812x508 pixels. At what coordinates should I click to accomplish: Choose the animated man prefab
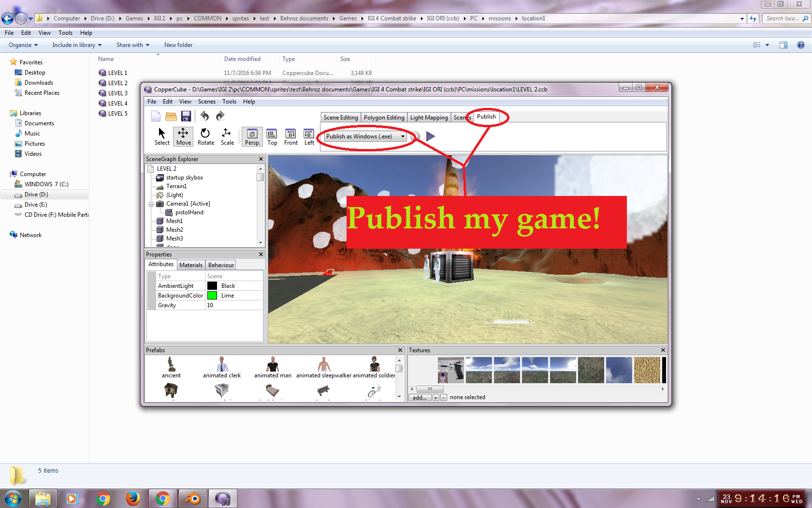click(x=273, y=368)
